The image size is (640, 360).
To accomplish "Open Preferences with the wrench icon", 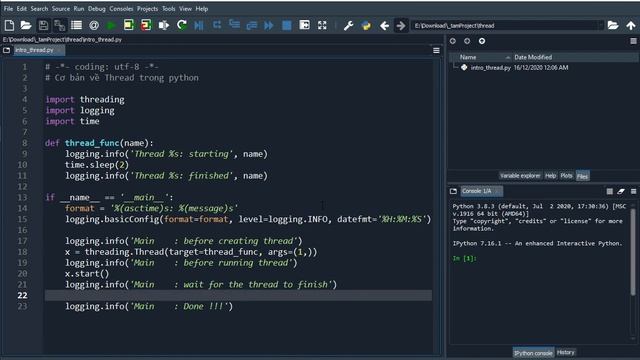I will pyautogui.click(x=348, y=25).
